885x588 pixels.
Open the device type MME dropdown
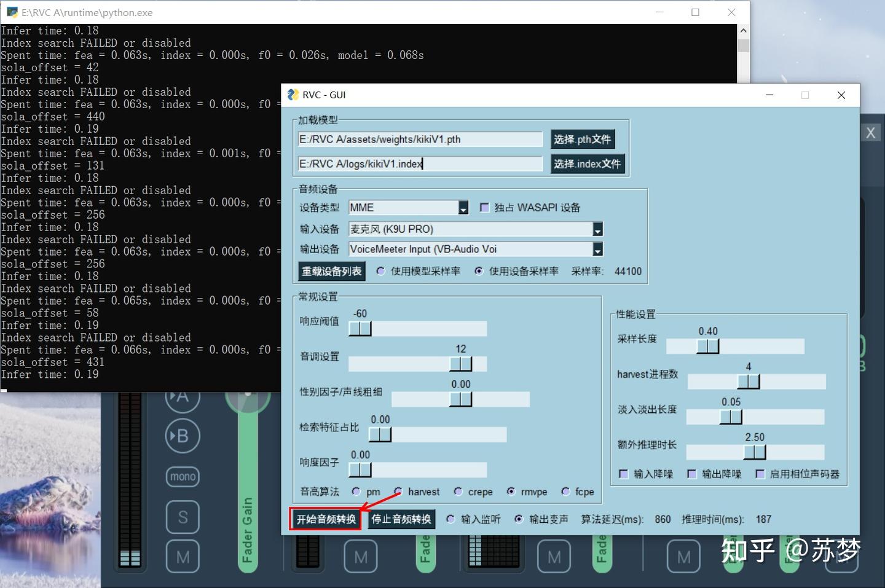(462, 208)
